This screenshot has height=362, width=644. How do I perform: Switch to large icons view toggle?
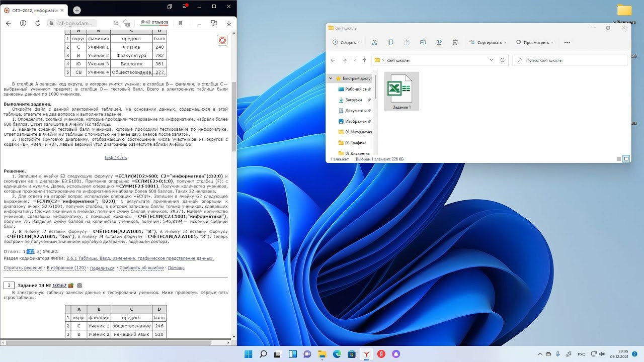coord(626,159)
